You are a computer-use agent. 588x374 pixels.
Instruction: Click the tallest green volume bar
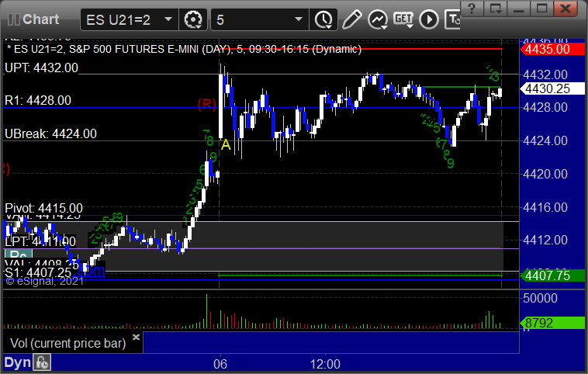pyautogui.click(x=206, y=311)
